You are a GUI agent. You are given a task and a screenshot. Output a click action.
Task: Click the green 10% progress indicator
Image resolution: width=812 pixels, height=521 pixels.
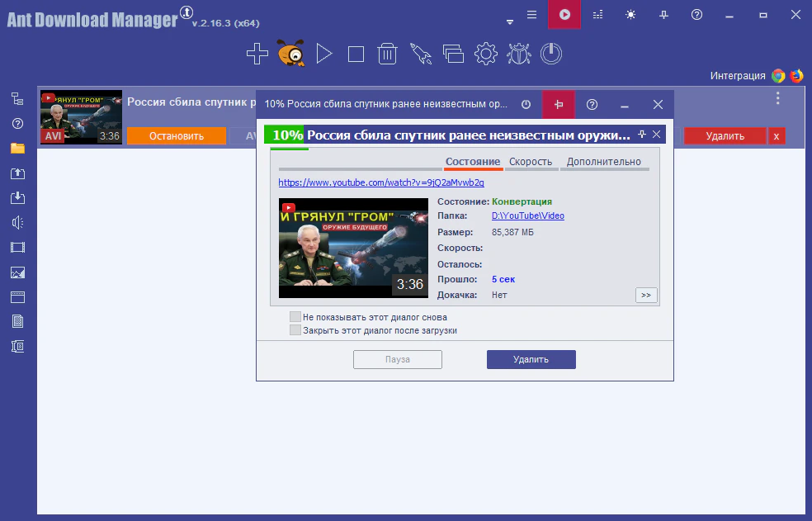(286, 135)
